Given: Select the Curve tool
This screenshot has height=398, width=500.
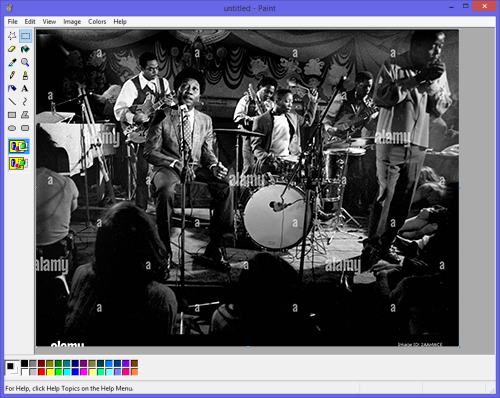Looking at the screenshot, I should pyautogui.click(x=25, y=102).
